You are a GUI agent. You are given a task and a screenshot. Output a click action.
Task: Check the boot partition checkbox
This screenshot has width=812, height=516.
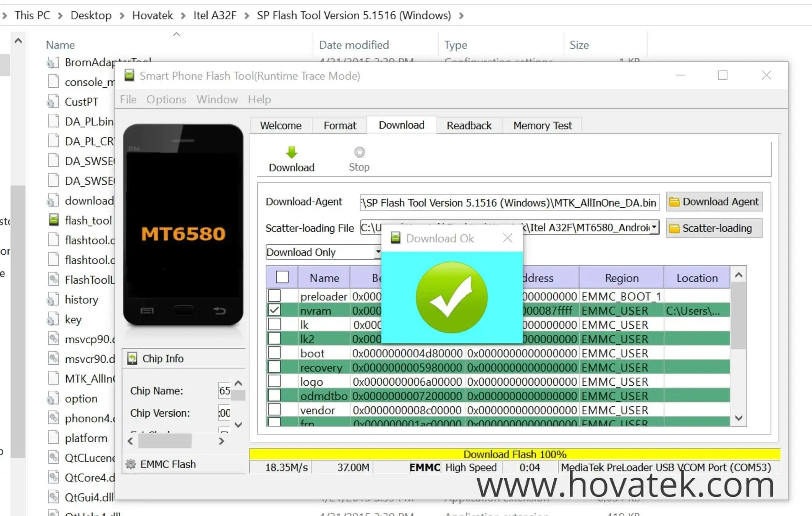pos(274,353)
